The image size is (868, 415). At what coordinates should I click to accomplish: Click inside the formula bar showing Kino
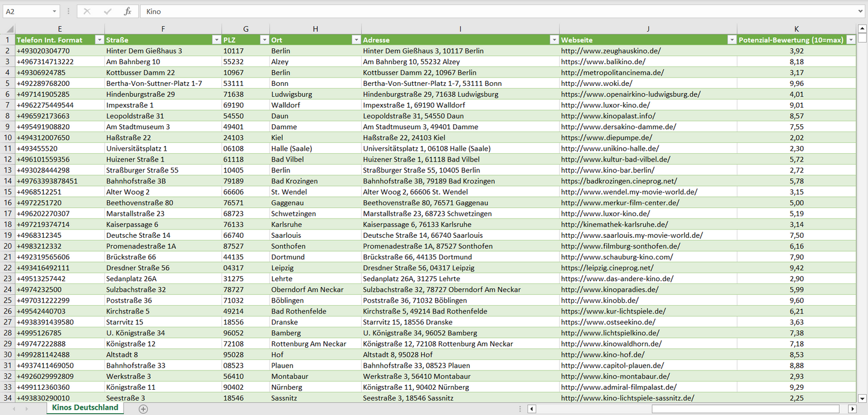click(x=481, y=11)
